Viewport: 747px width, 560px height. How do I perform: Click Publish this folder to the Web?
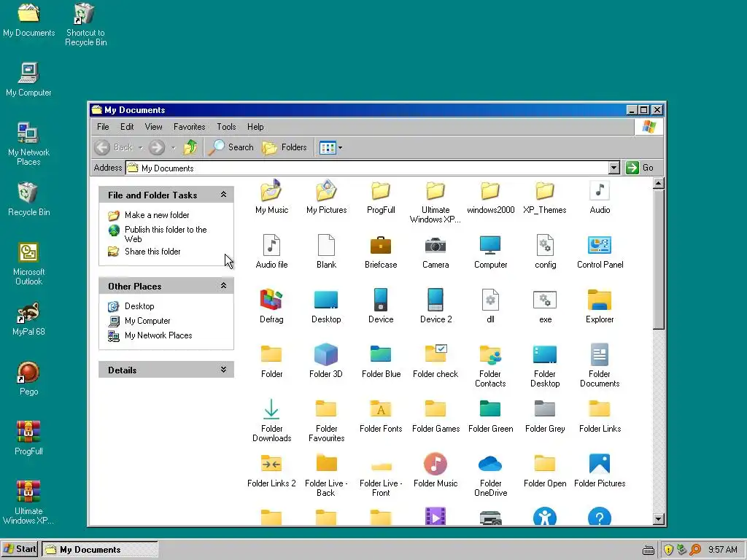[x=166, y=234]
